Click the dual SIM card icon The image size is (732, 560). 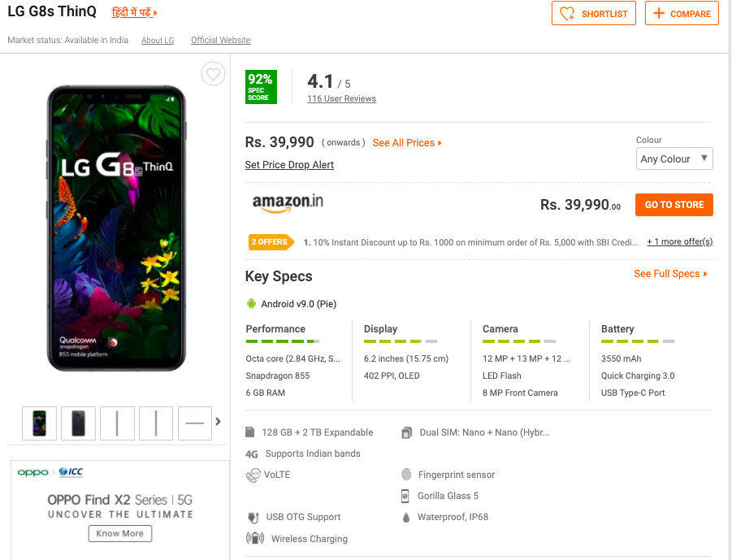point(406,432)
